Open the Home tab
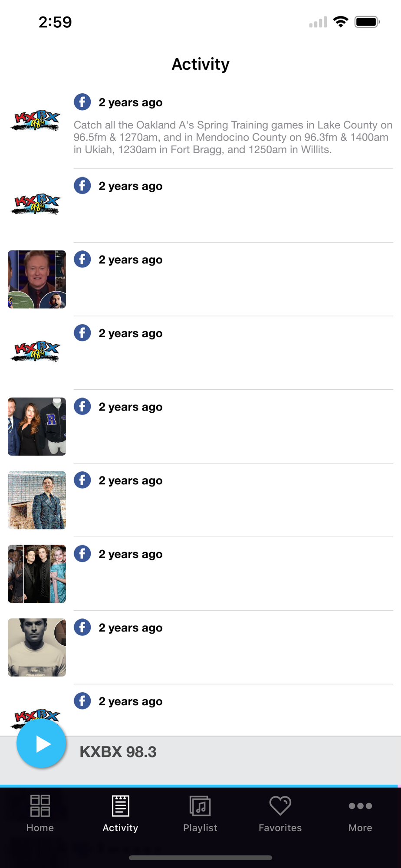 [40, 813]
